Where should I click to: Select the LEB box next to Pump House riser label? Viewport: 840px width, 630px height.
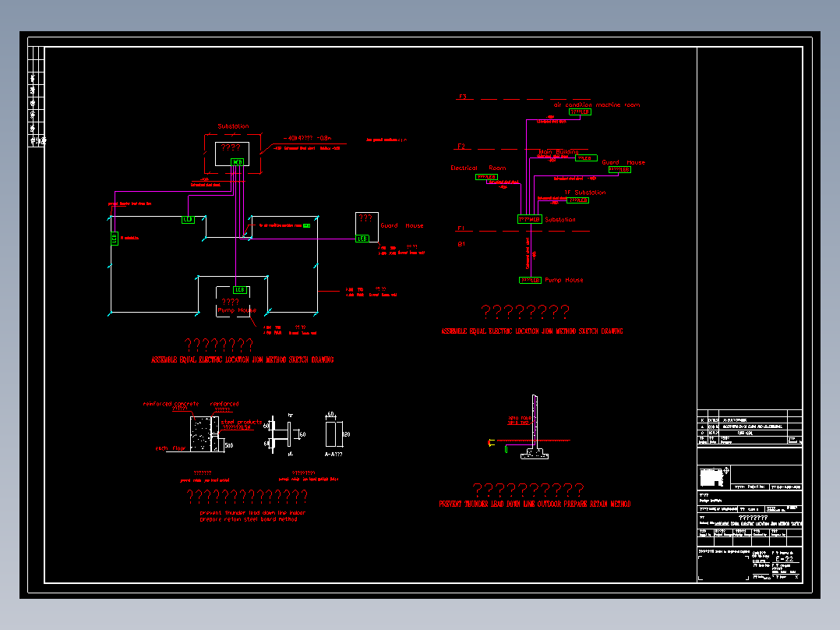coord(531,280)
